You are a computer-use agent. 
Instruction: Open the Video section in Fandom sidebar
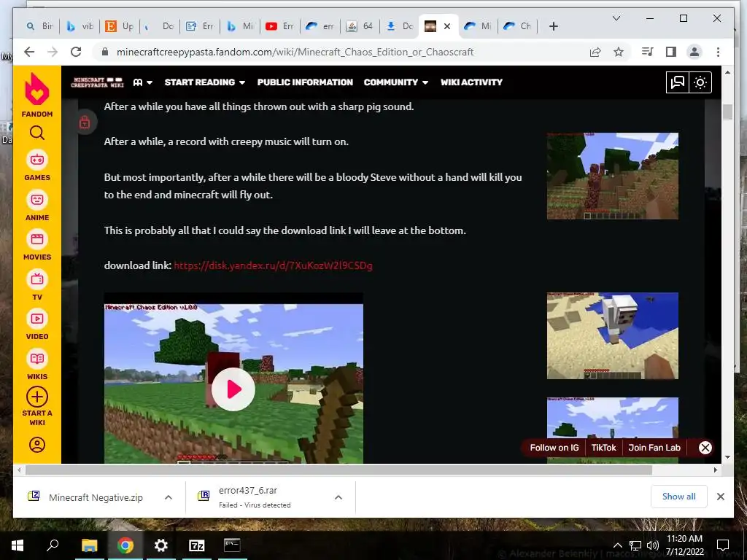(36, 324)
